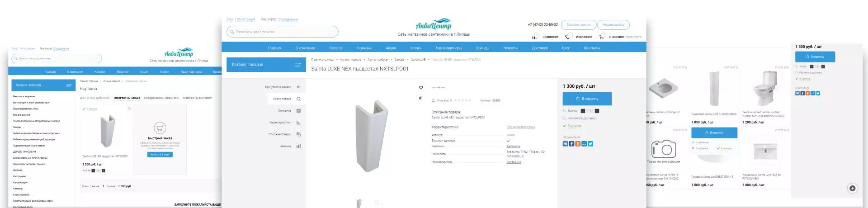Click search field in left window
The height and width of the screenshot is (208, 868).
57,58
